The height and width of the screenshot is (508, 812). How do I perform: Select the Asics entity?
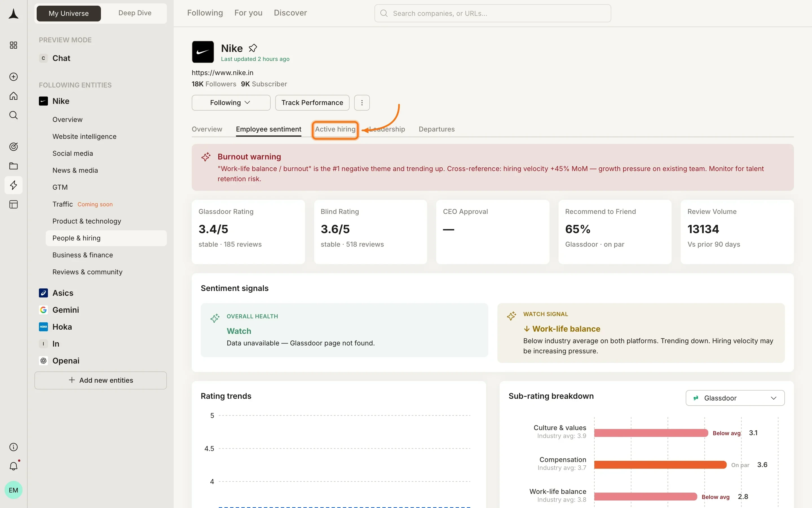(63, 293)
